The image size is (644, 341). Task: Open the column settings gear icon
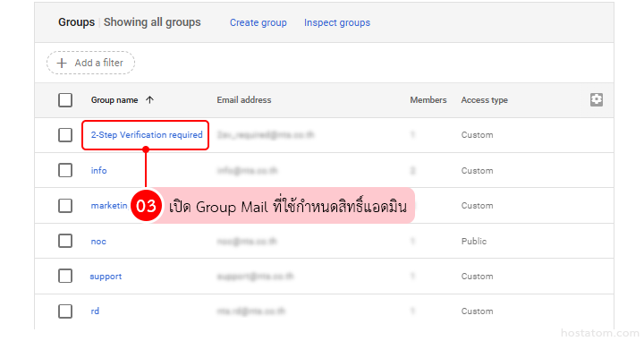597,99
